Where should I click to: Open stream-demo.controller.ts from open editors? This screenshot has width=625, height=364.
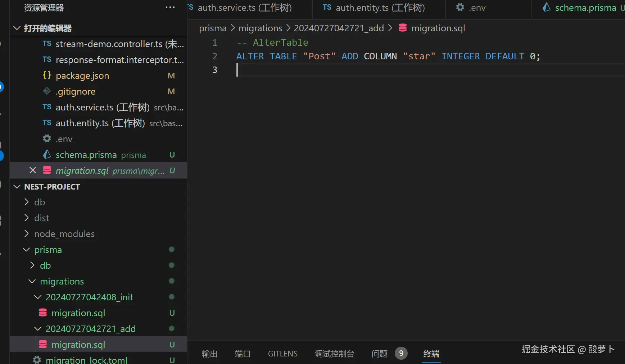pyautogui.click(x=98, y=44)
